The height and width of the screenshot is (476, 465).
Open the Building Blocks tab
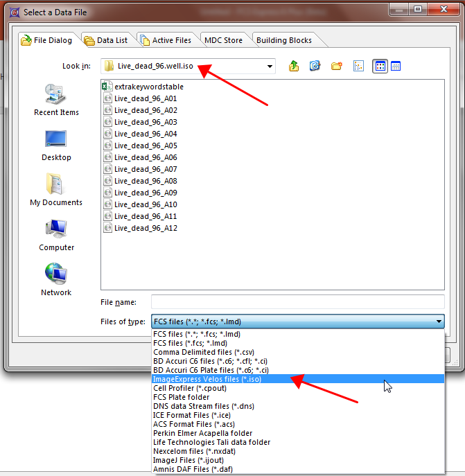pyautogui.click(x=283, y=40)
